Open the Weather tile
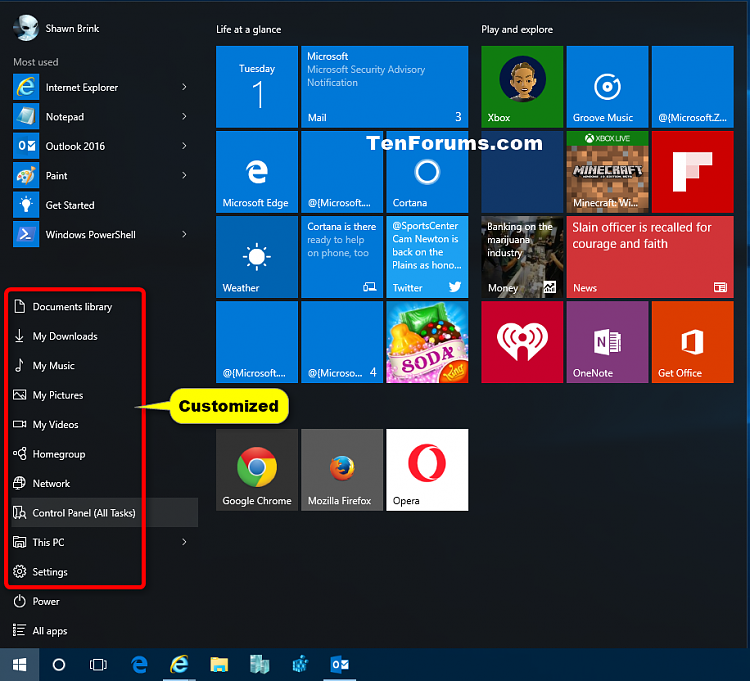 click(257, 257)
